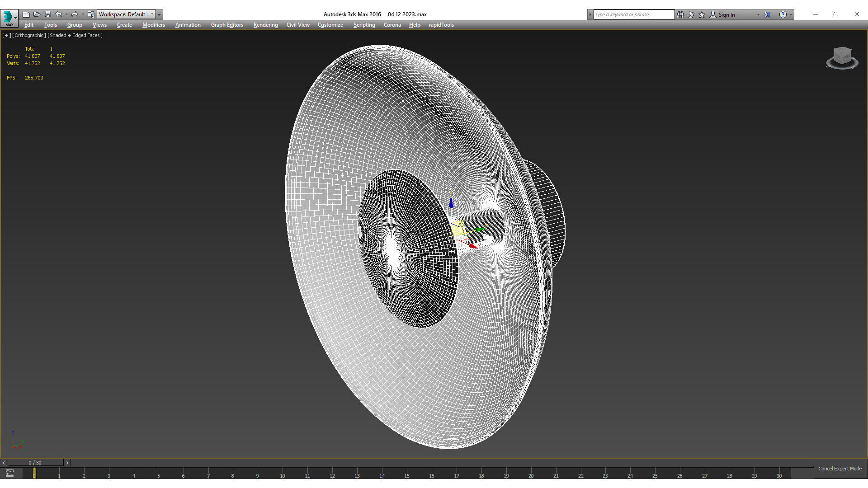868x488 pixels.
Task: Expand the search box arrow on left
Action: pyautogui.click(x=590, y=14)
